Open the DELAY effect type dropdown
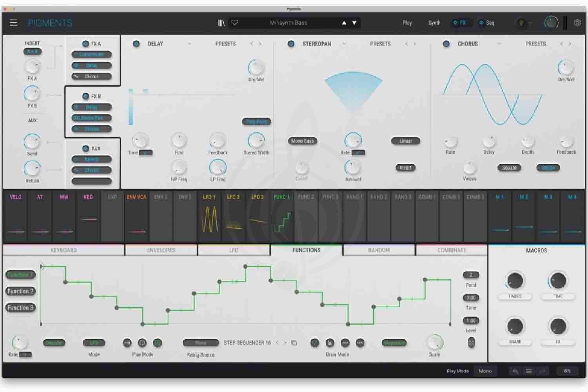The height and width of the screenshot is (392, 588). (190, 44)
